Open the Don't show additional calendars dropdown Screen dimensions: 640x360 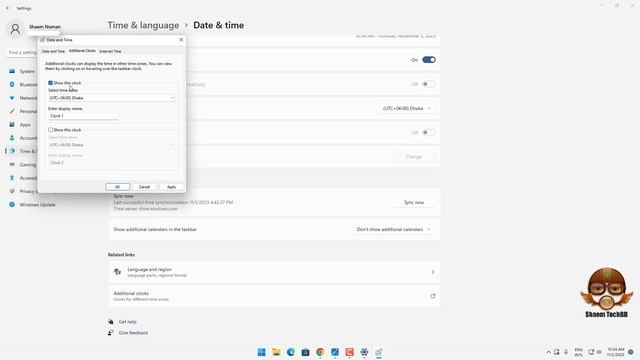click(393, 229)
